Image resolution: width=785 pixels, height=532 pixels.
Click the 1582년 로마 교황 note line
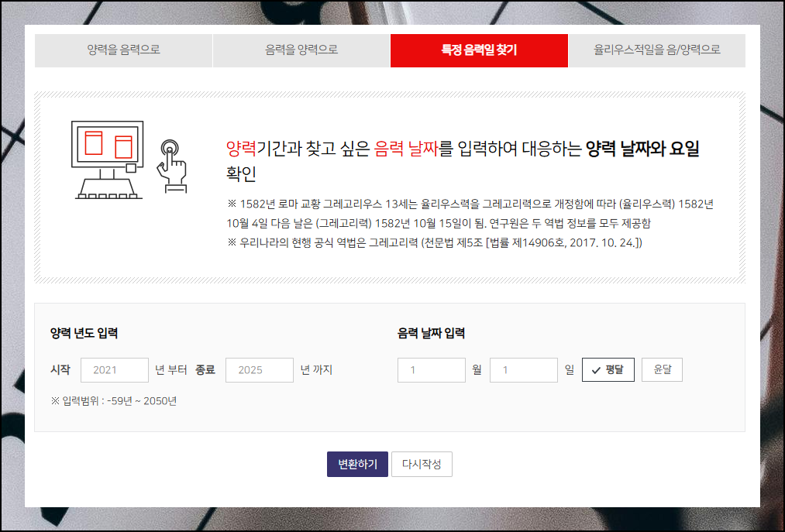(470, 214)
